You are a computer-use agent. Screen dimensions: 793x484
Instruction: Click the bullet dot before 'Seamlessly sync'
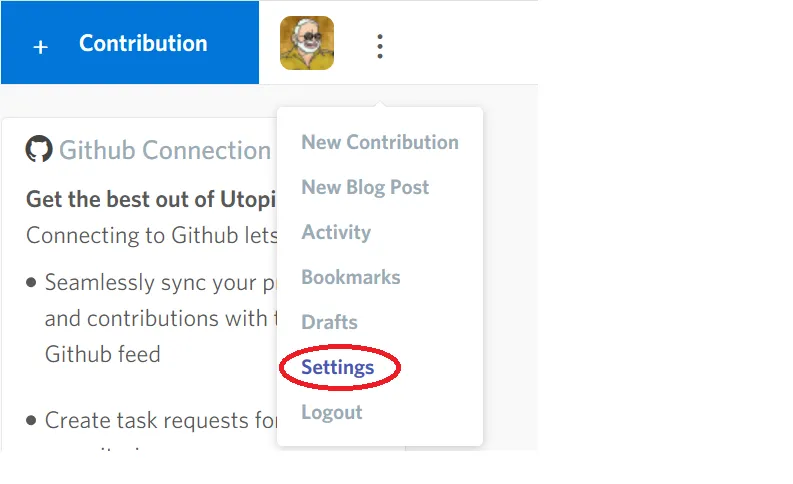pos(31,282)
